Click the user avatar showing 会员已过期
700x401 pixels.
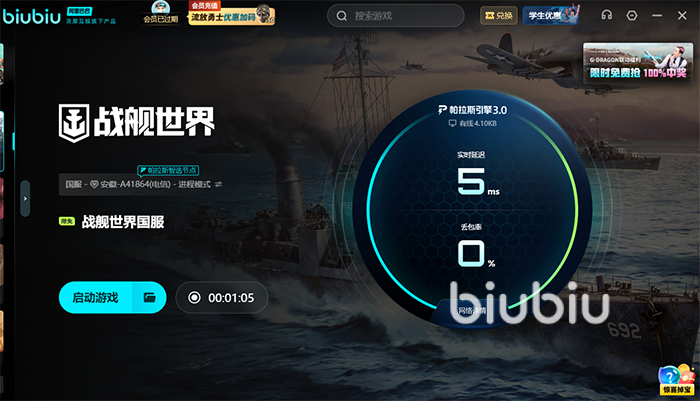[x=161, y=12]
